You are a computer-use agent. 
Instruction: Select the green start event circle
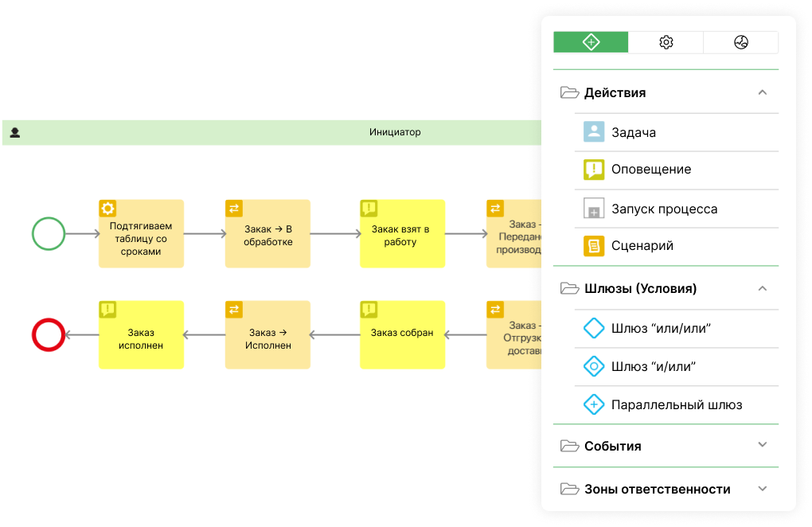pyautogui.click(x=49, y=233)
